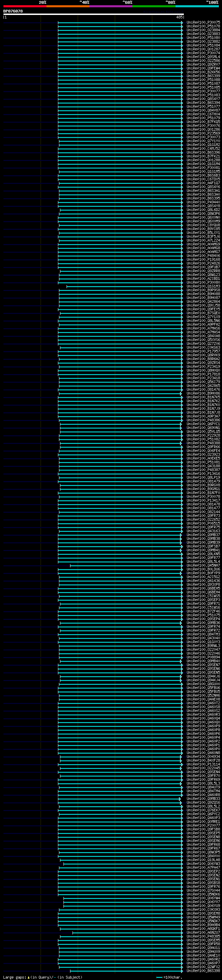The height and width of the screenshot is (980, 222).
Task: Select hit UniRef100_Q8S4Y7
Action: click(x=203, y=99)
